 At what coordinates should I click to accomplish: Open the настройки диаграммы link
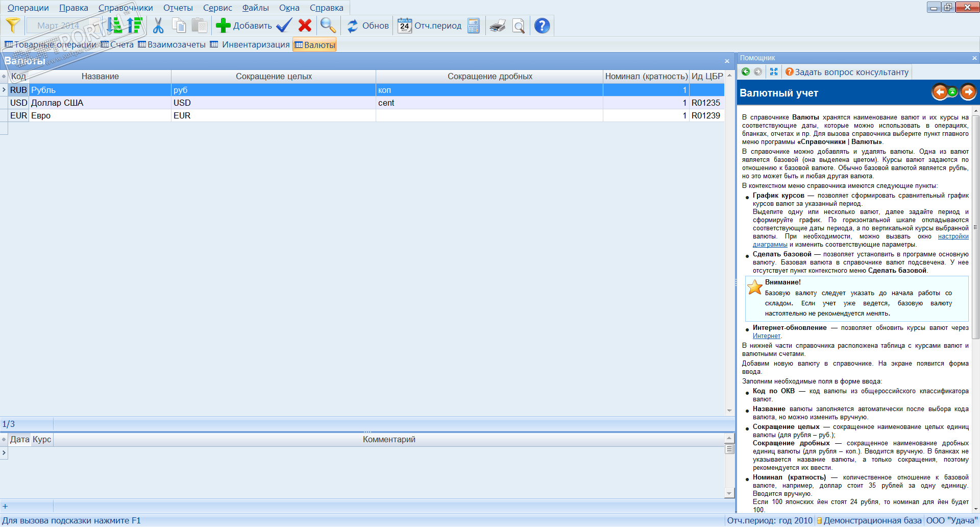(x=953, y=236)
